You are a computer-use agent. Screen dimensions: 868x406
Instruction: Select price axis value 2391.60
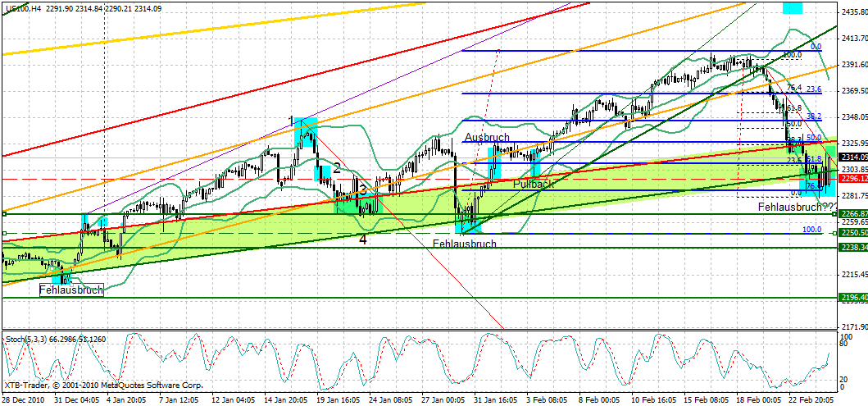(x=853, y=64)
